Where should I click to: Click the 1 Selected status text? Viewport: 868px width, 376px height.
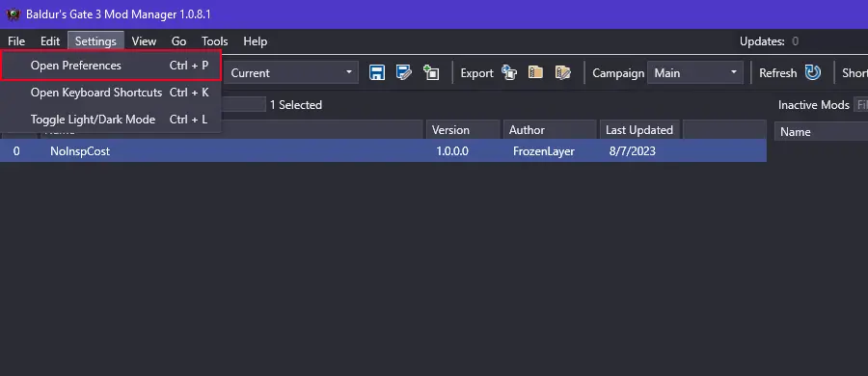click(296, 105)
